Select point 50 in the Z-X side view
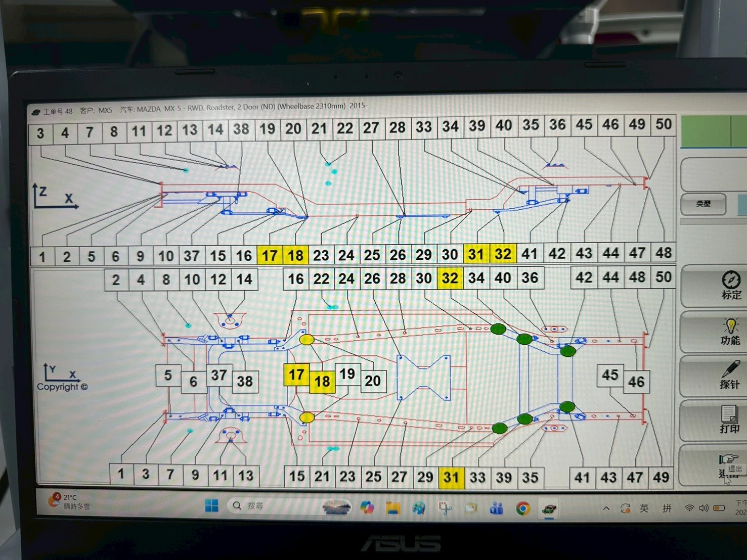Image resolution: width=747 pixels, height=560 pixels. pos(664,125)
